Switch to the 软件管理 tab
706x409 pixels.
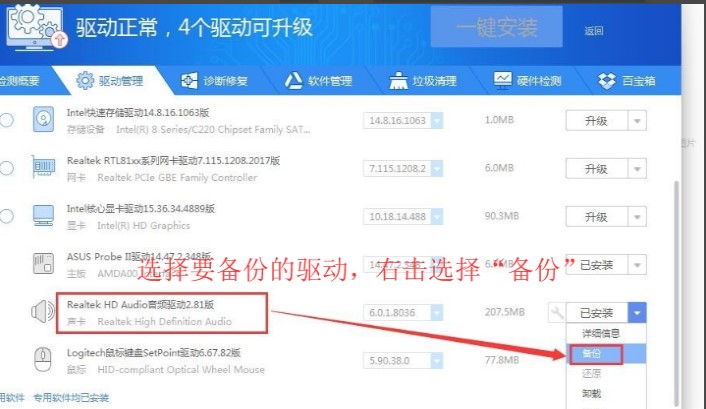pyautogui.click(x=319, y=81)
